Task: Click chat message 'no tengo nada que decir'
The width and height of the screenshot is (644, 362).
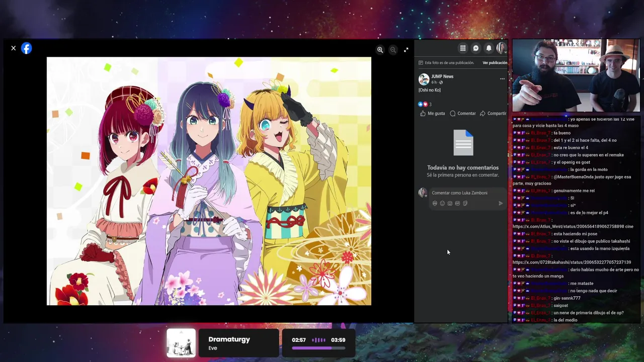Action: click(593, 291)
